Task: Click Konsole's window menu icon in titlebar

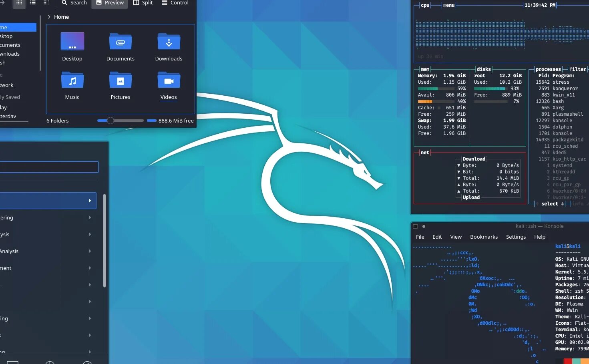Action: click(x=416, y=226)
